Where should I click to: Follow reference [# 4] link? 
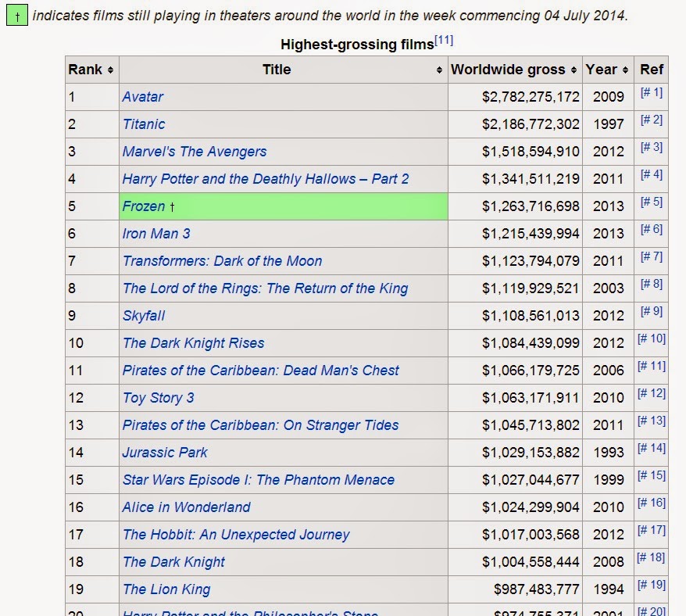coord(652,174)
